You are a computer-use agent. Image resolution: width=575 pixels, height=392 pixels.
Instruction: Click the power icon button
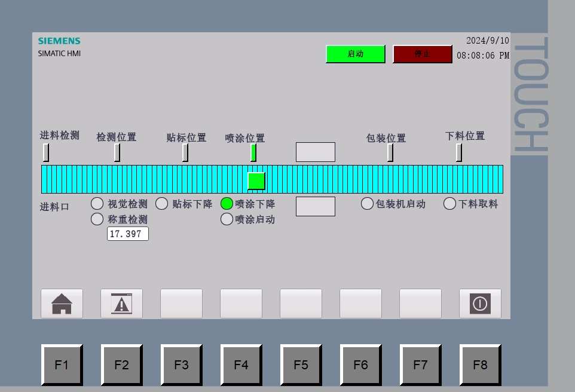point(480,304)
